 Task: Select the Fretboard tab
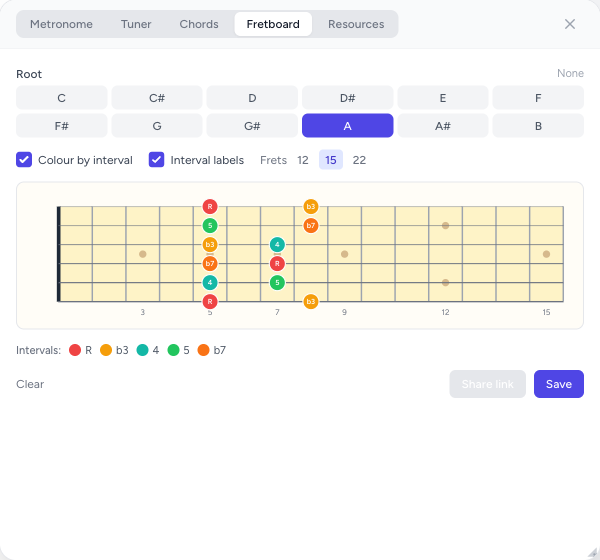pyautogui.click(x=273, y=24)
